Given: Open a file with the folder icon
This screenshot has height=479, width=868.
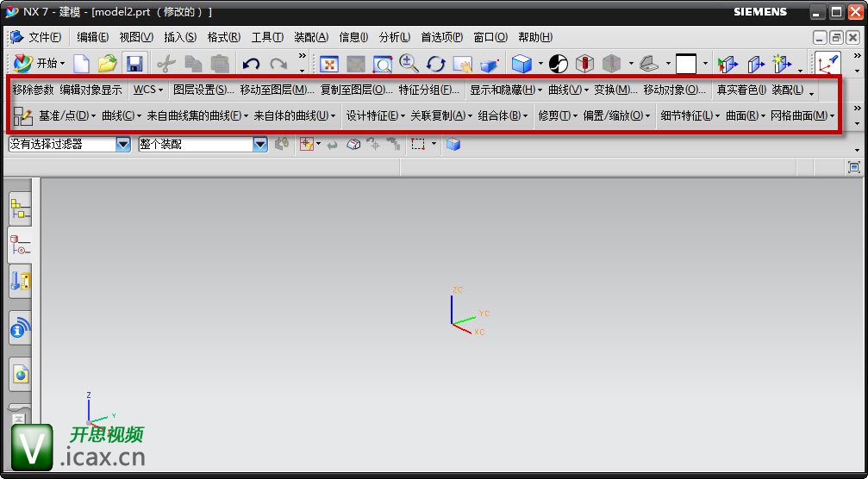Looking at the screenshot, I should pos(108,64).
